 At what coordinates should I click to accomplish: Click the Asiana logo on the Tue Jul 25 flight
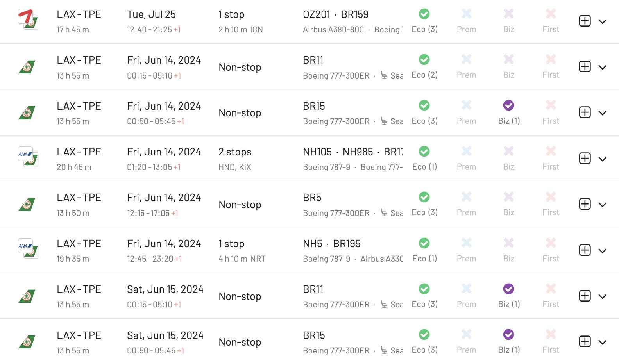coord(25,16)
